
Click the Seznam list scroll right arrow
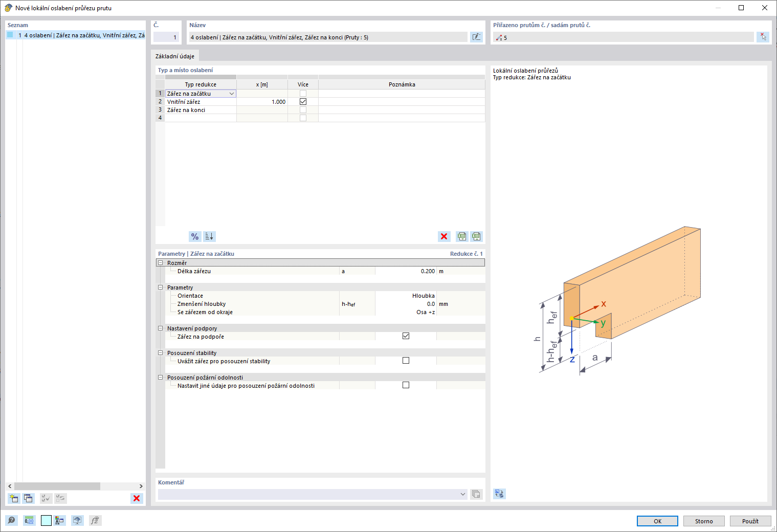point(141,486)
